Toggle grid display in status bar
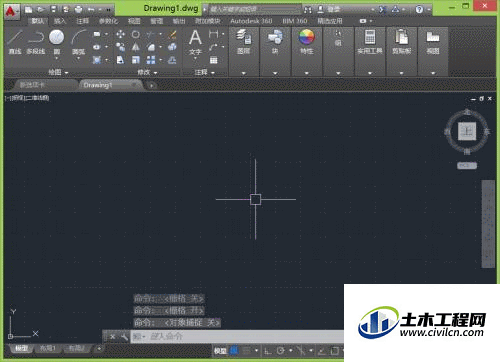The width and height of the screenshot is (500, 362). point(235,350)
